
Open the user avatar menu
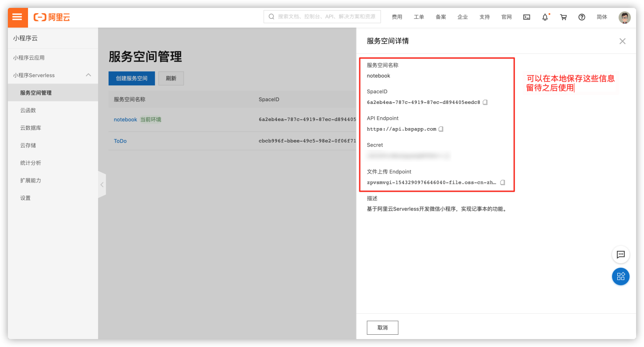625,17
